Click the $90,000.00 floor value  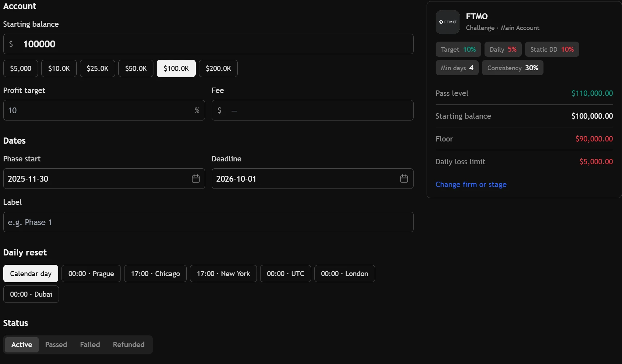point(594,139)
